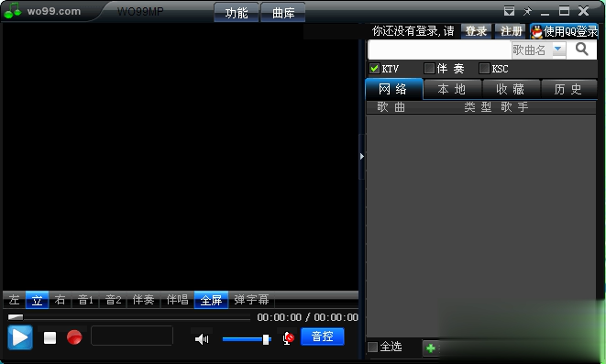
Task: Switch to audio track 音2
Action: (114, 300)
